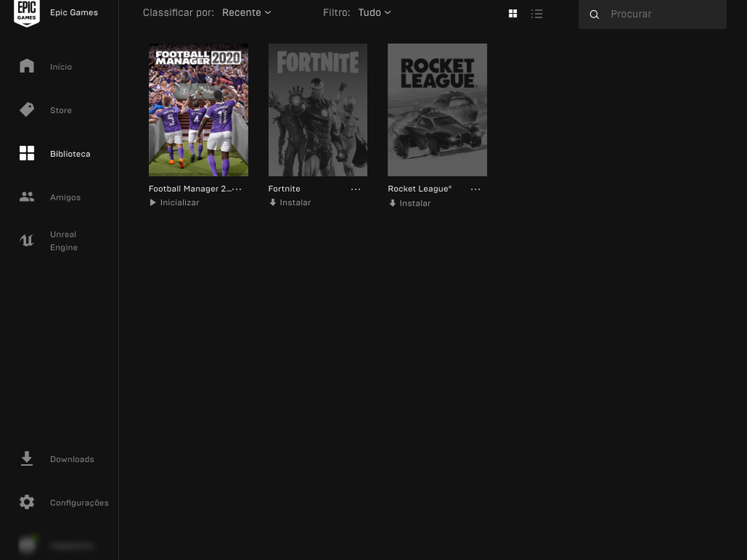
Task: Open the Início home icon
Action: (27, 66)
